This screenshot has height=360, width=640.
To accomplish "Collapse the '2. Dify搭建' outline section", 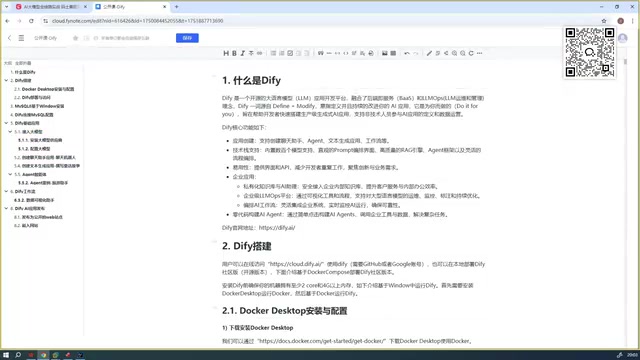I will coord(6,80).
